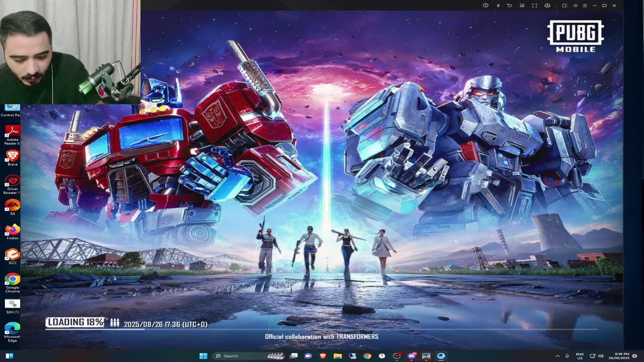Open the Clock app in taskbar
644x362 pixels.
click(382, 356)
